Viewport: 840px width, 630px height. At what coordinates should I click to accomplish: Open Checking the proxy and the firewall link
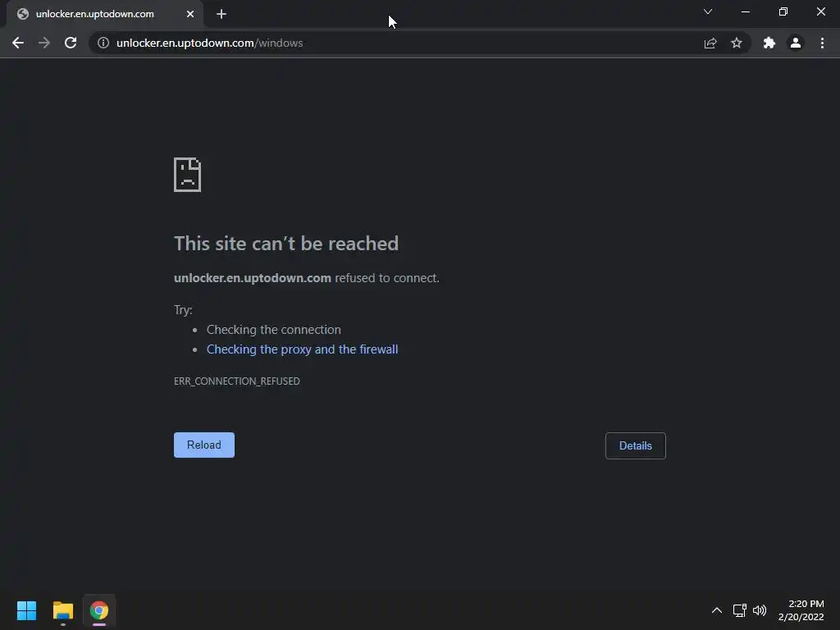point(302,349)
